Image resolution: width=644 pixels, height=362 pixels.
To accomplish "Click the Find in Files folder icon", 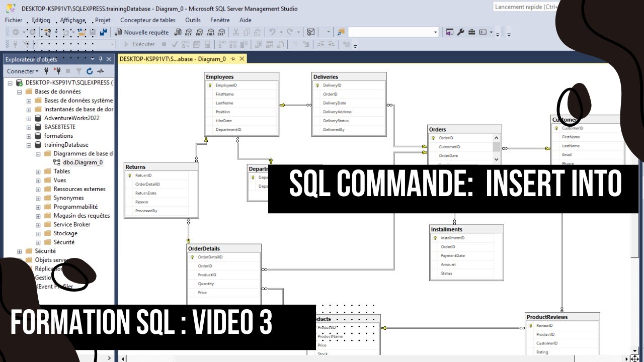I will [x=341, y=32].
